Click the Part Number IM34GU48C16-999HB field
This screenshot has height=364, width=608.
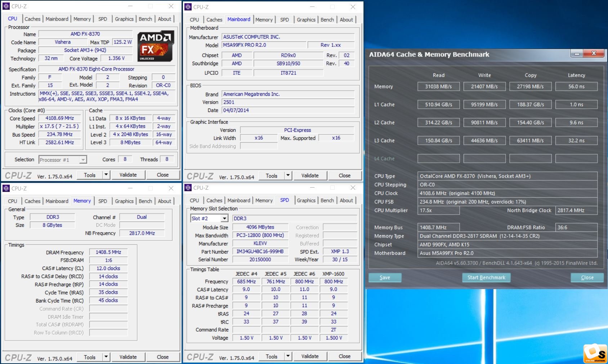260,251
